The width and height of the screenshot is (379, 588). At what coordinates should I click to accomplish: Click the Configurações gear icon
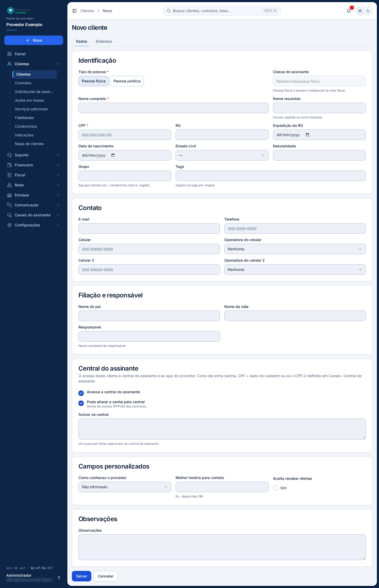(x=9, y=225)
